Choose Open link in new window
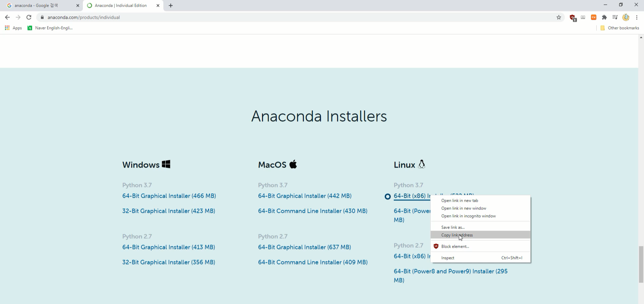The image size is (644, 304). pos(481,208)
